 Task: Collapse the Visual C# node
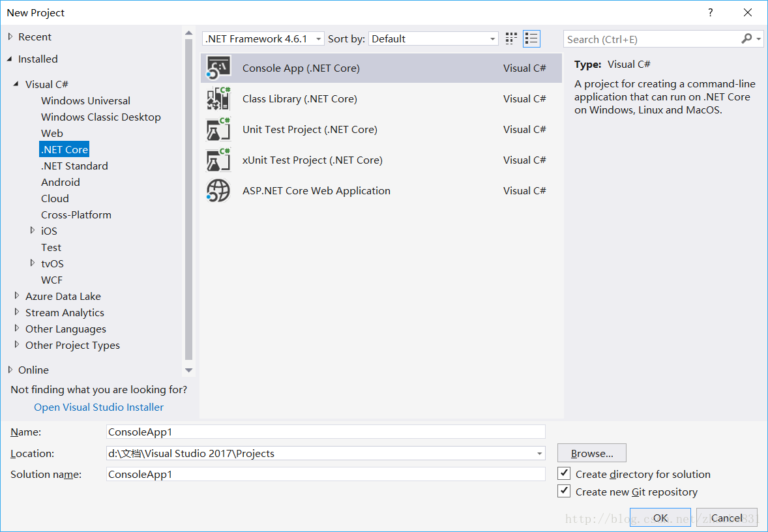(16, 83)
